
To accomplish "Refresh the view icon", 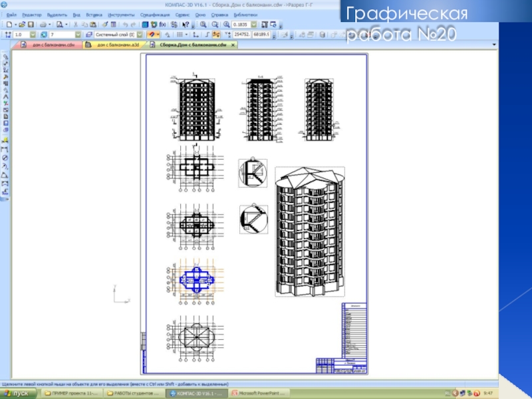I will tap(273, 25).
